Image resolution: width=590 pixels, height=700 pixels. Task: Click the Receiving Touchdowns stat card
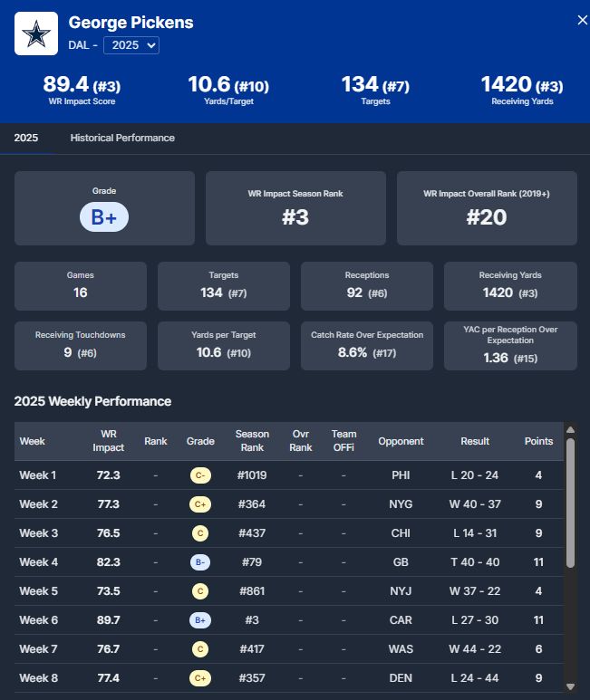[80, 345]
